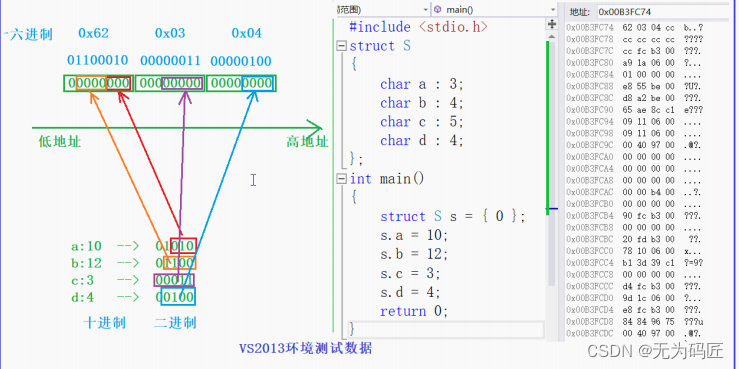Click the 高地址 label

pyautogui.click(x=307, y=141)
